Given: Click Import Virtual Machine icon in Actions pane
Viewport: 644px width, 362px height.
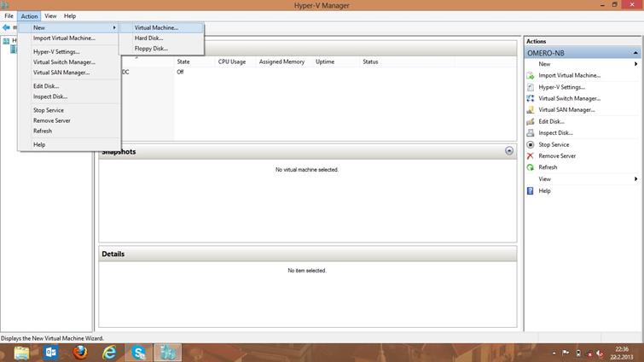Looking at the screenshot, I should pyautogui.click(x=531, y=76).
